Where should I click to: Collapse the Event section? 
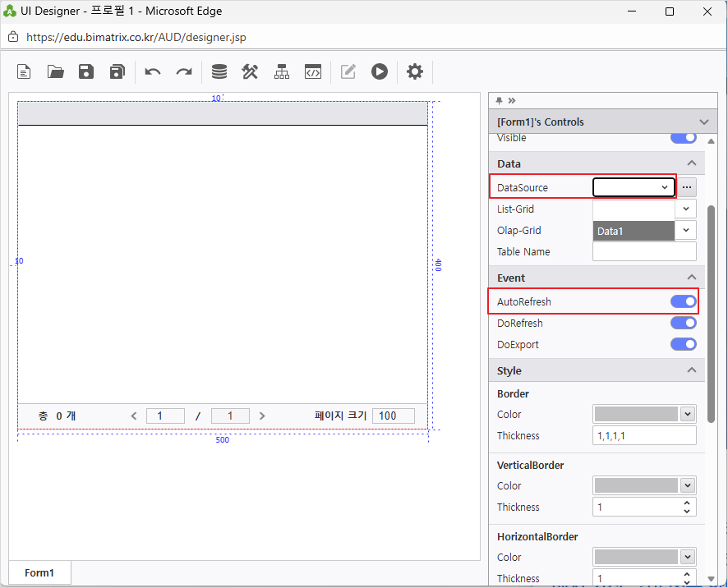(691, 278)
